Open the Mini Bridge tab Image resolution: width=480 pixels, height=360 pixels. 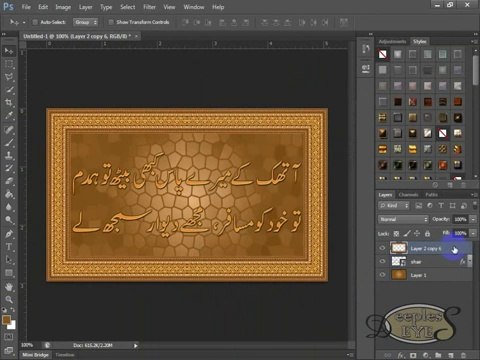[35, 355]
